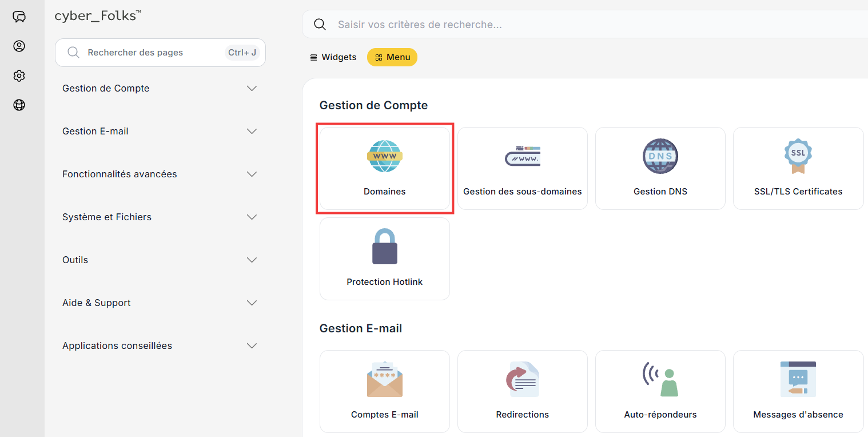The height and width of the screenshot is (437, 868).
Task: Click the SSL/TLS Certificates badge icon
Action: (798, 156)
